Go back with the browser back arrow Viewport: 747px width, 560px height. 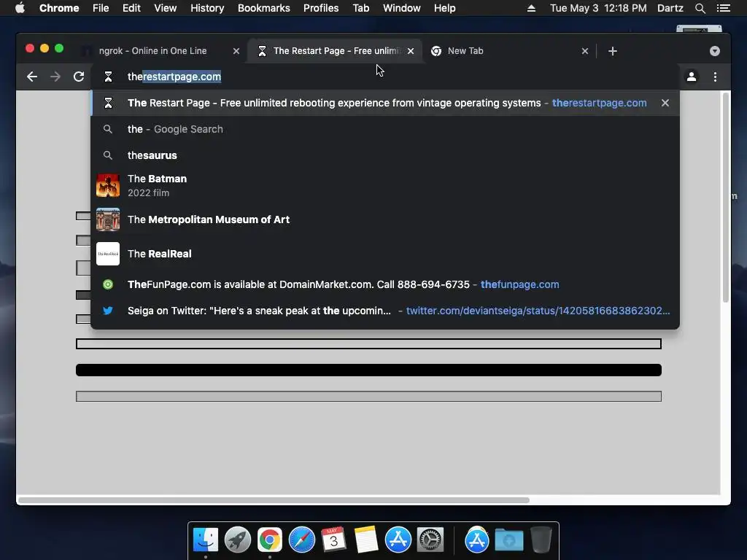point(32,77)
